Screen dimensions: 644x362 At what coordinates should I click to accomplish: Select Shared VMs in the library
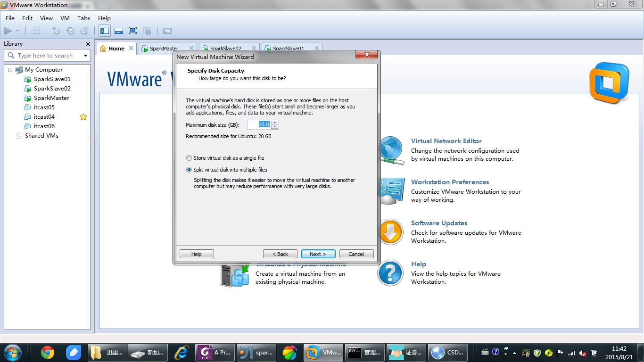41,136
